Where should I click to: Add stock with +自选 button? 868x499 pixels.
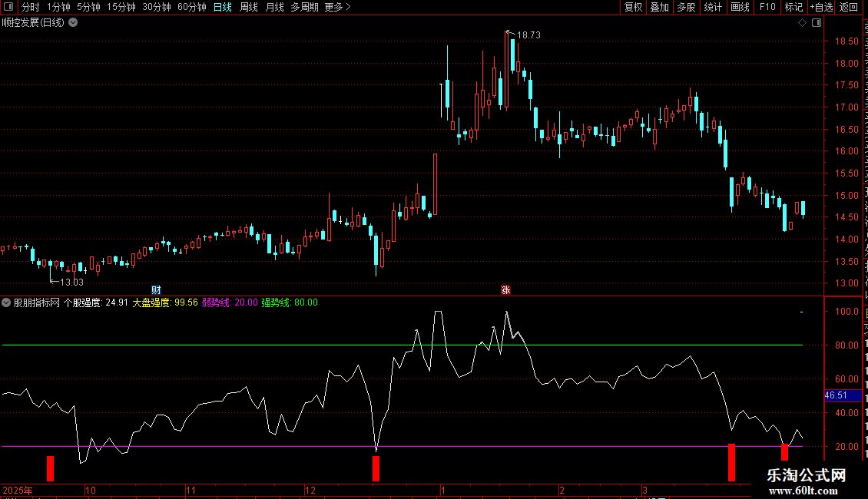pos(821,7)
